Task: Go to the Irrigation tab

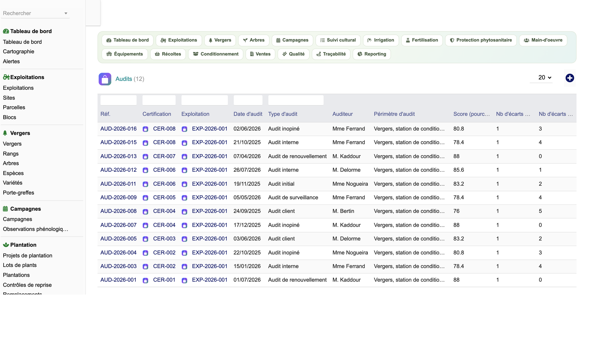Action: tap(381, 40)
